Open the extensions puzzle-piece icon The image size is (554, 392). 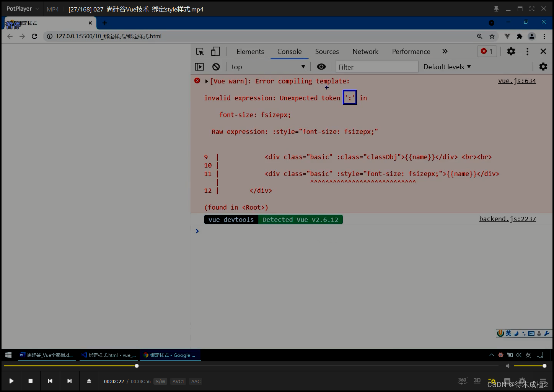[520, 36]
